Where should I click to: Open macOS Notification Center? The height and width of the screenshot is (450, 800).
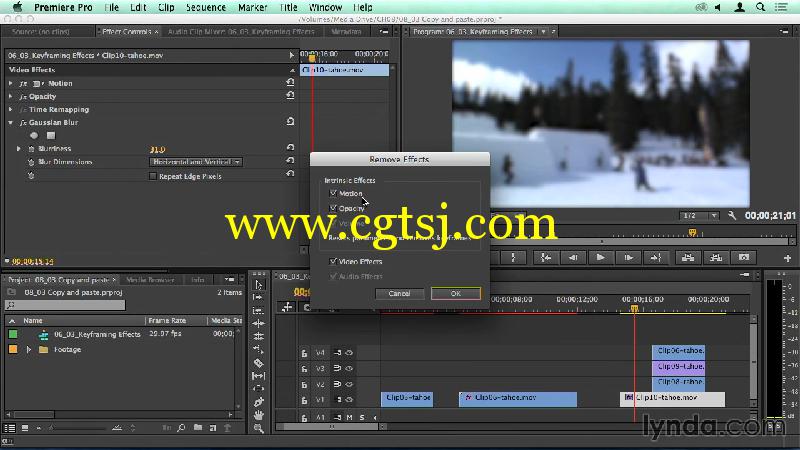pos(781,7)
